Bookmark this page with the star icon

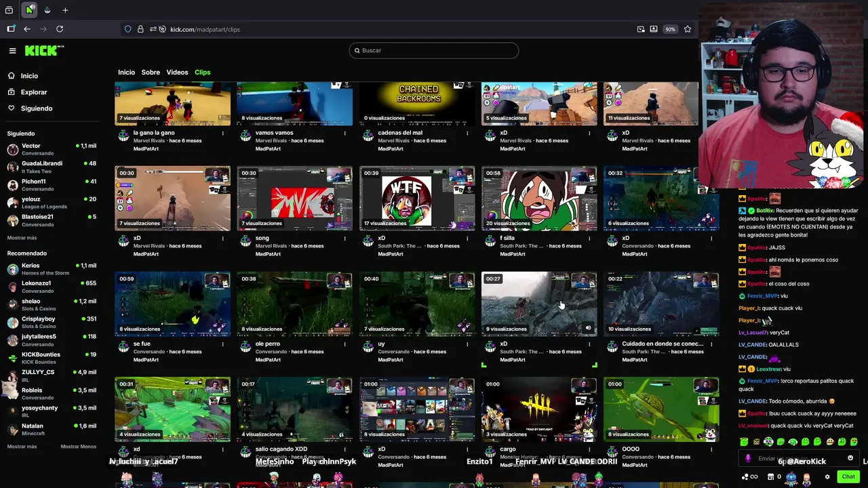tap(688, 29)
